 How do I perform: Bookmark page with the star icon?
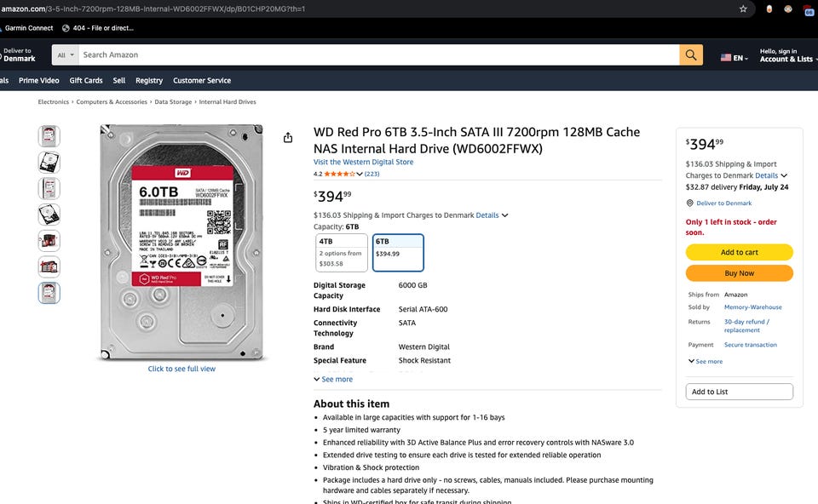(743, 9)
